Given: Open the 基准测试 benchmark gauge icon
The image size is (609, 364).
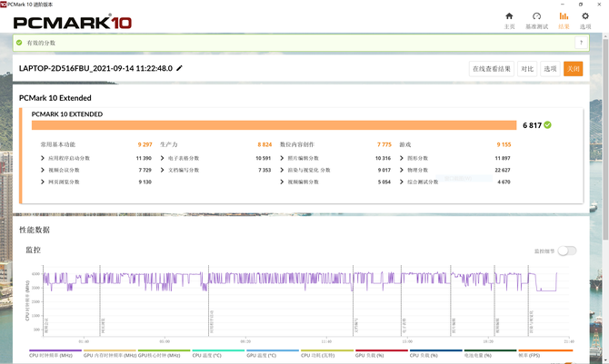Looking at the screenshot, I should coord(537,16).
